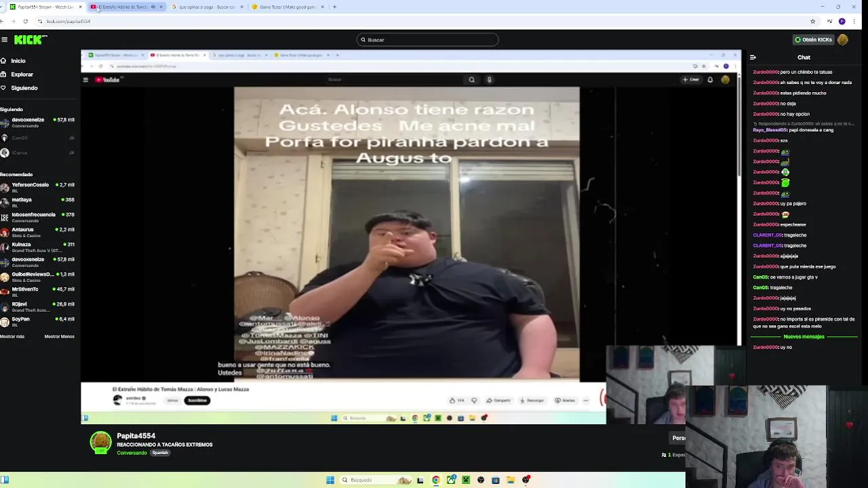Image resolution: width=868 pixels, height=488 pixels.
Task: Click the KICK logo
Action: (31, 40)
